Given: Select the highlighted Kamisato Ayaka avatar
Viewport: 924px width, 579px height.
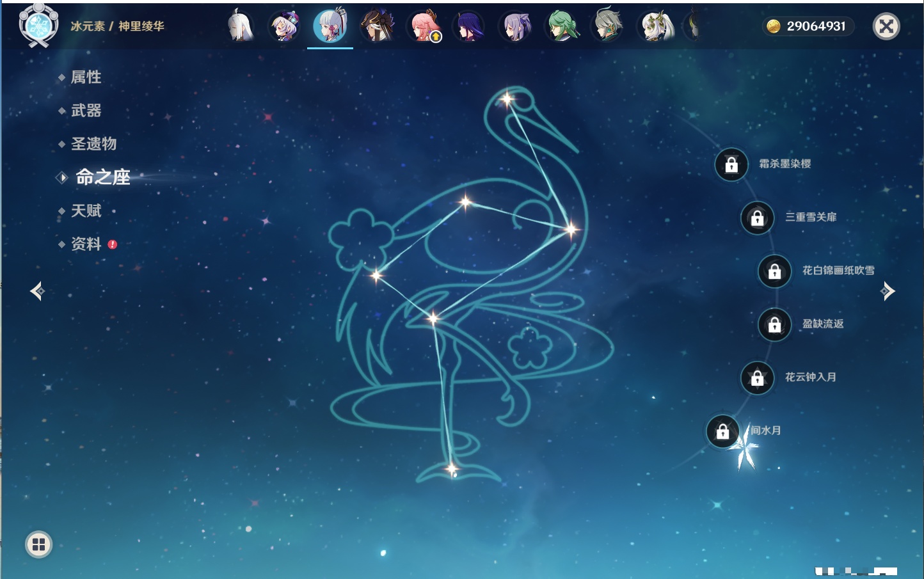Looking at the screenshot, I should point(330,26).
